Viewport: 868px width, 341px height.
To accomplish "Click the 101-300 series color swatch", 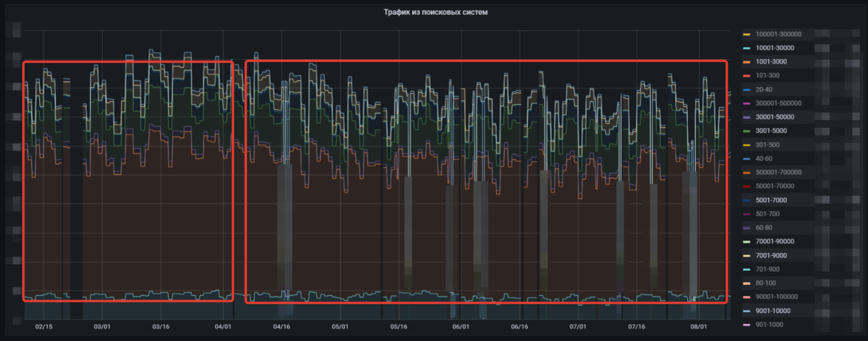I will click(x=746, y=76).
